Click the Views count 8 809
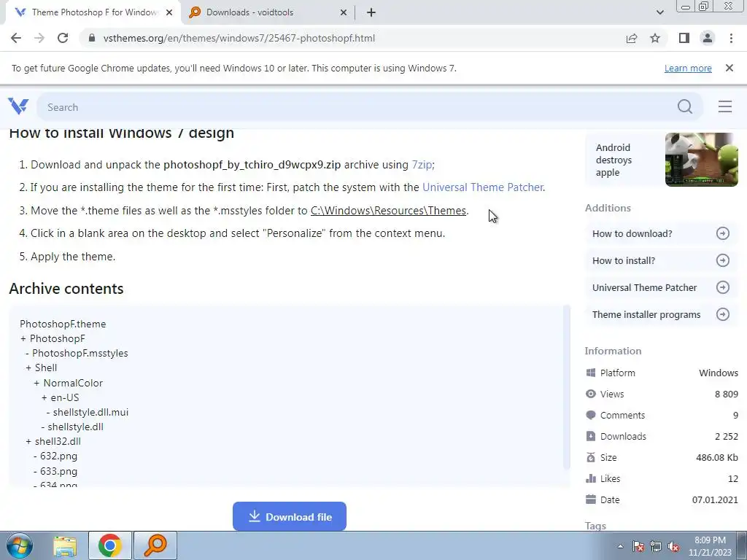 click(x=726, y=394)
